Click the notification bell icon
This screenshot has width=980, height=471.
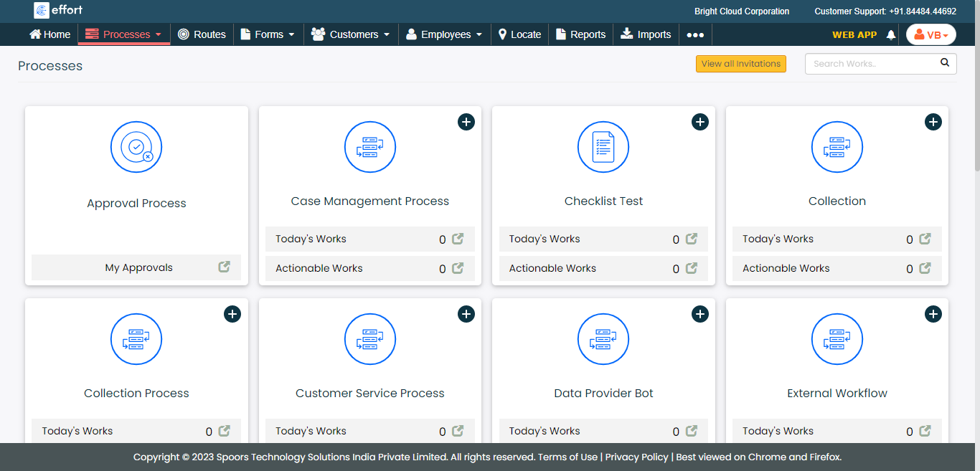click(891, 34)
